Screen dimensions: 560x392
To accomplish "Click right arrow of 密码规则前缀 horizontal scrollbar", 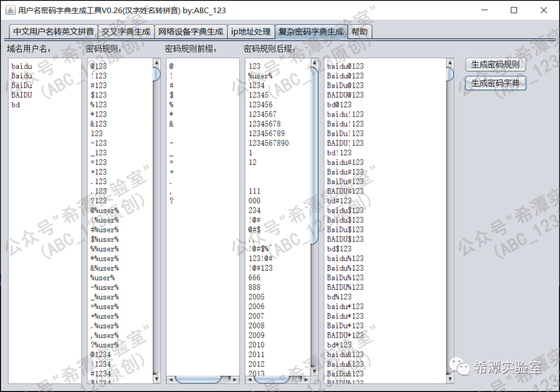I will pos(235,380).
